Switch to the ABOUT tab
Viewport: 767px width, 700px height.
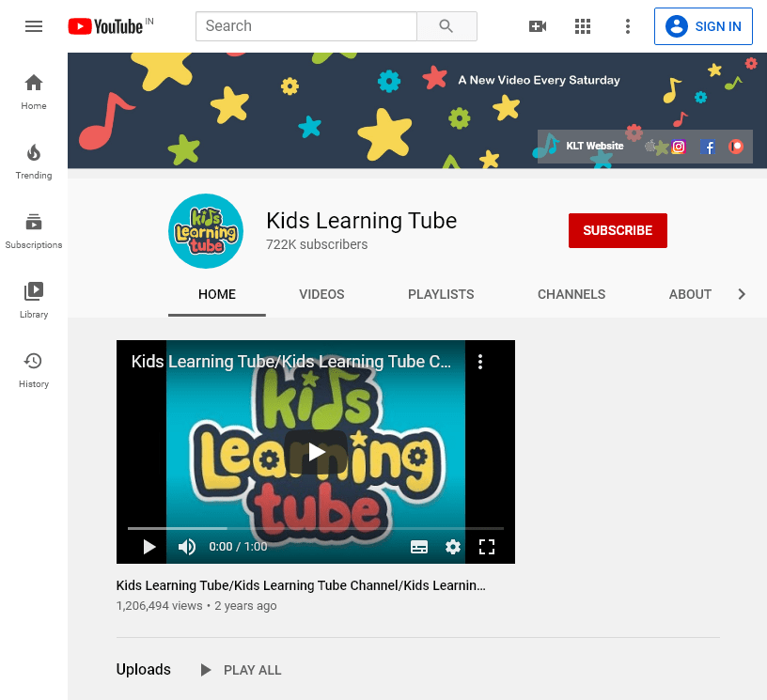(x=690, y=294)
